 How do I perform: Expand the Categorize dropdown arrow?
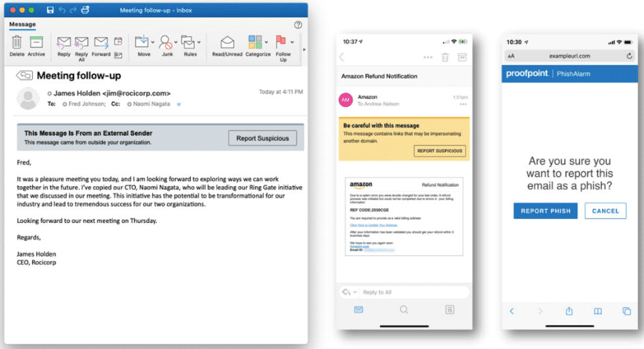pyautogui.click(x=266, y=42)
